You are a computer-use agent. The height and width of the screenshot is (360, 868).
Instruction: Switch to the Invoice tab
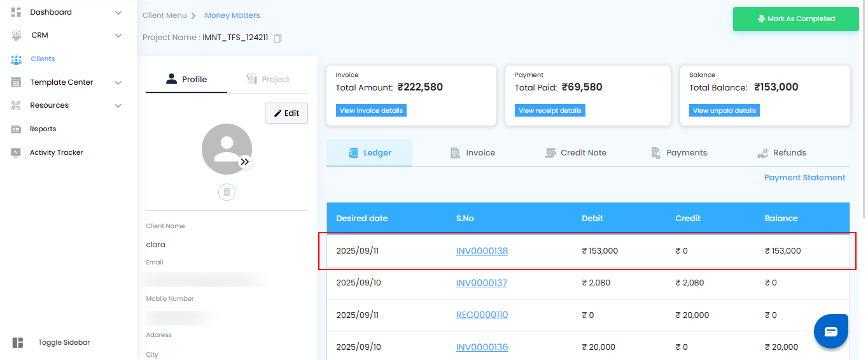coord(473,153)
